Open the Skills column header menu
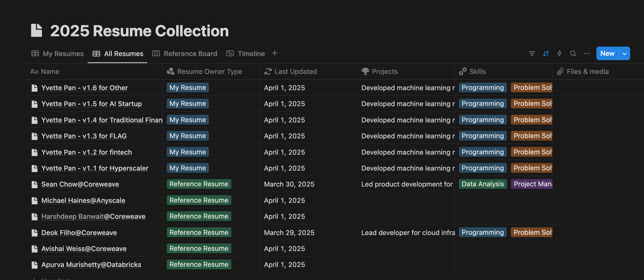This screenshot has width=644, height=280. point(503,71)
